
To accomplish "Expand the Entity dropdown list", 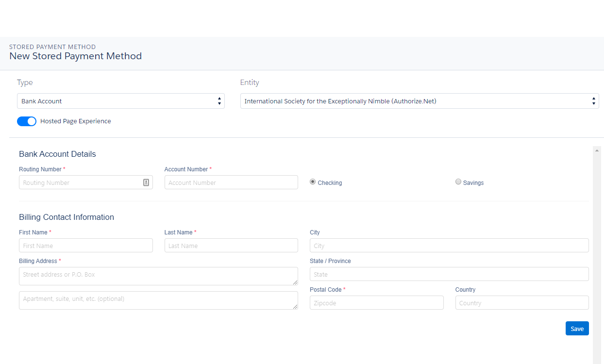I will pos(419,101).
